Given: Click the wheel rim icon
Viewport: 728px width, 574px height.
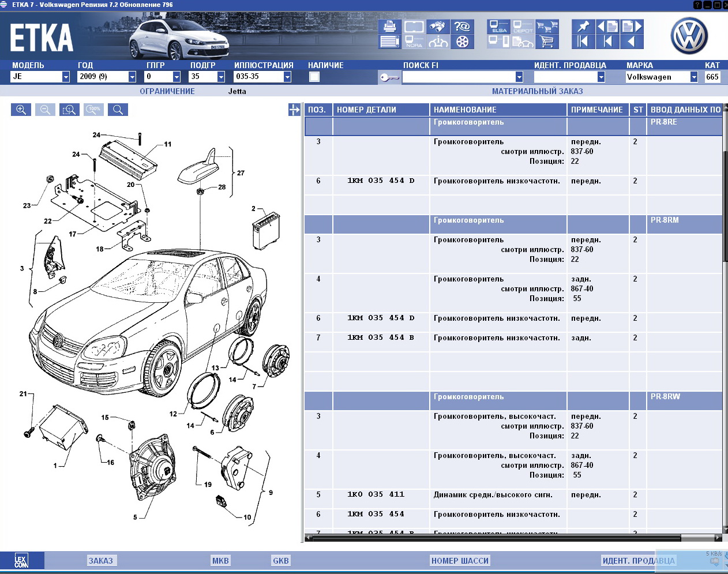Looking at the screenshot, I should (462, 42).
